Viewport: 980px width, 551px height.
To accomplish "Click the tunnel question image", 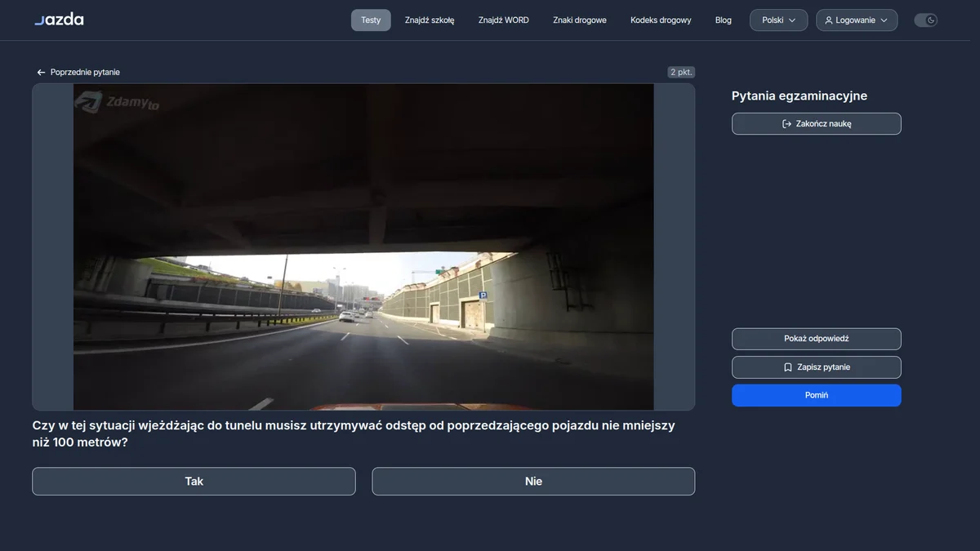I will point(363,247).
